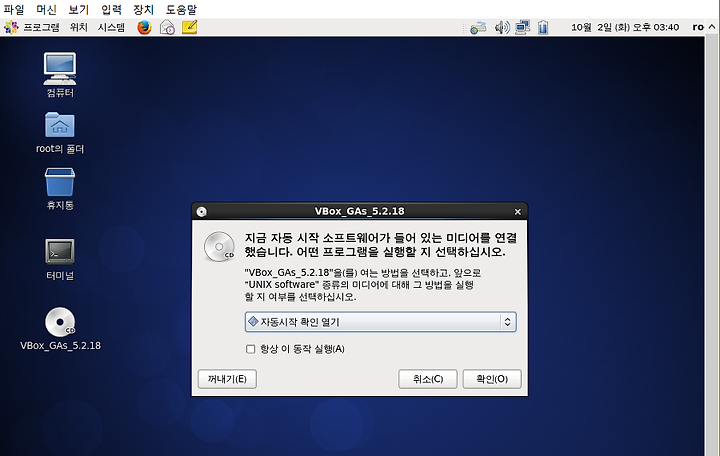Open the 프로그램 applications menu
This screenshot has width=720, height=456.
pyautogui.click(x=32, y=28)
